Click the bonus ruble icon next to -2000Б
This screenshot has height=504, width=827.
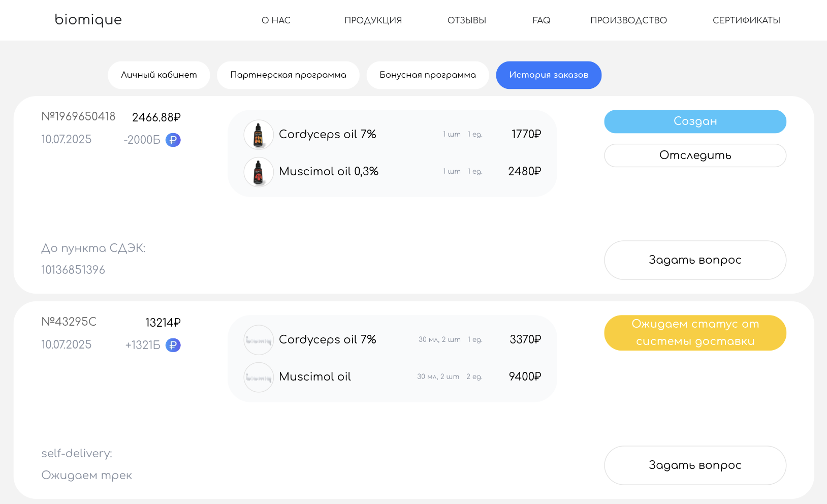[x=173, y=140]
